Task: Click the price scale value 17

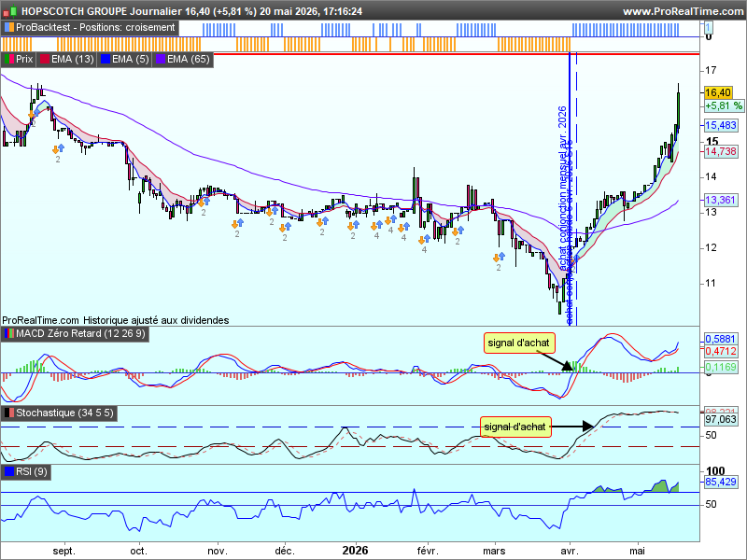Action: (711, 71)
